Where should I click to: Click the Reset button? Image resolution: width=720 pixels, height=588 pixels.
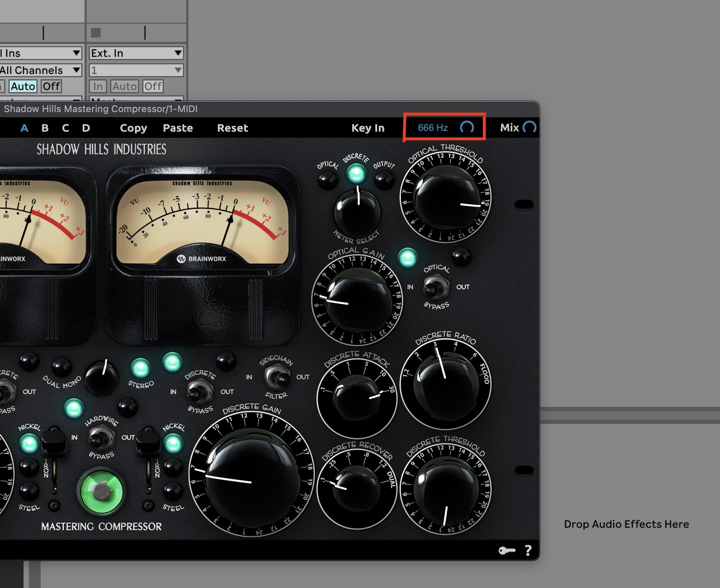(233, 128)
